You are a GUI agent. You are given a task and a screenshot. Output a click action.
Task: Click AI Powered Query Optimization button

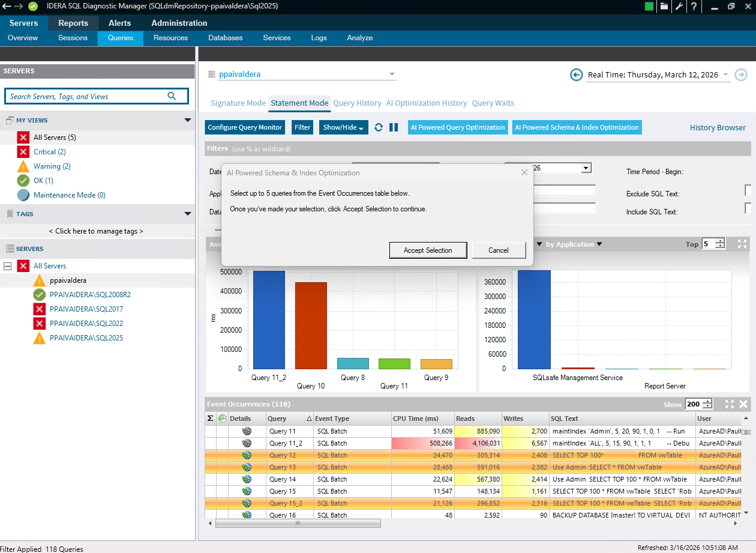point(458,127)
